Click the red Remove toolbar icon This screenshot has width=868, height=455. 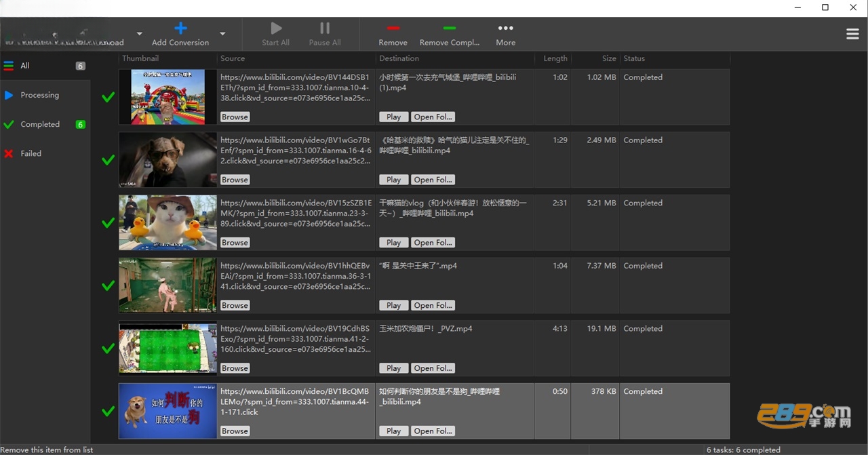coord(393,28)
